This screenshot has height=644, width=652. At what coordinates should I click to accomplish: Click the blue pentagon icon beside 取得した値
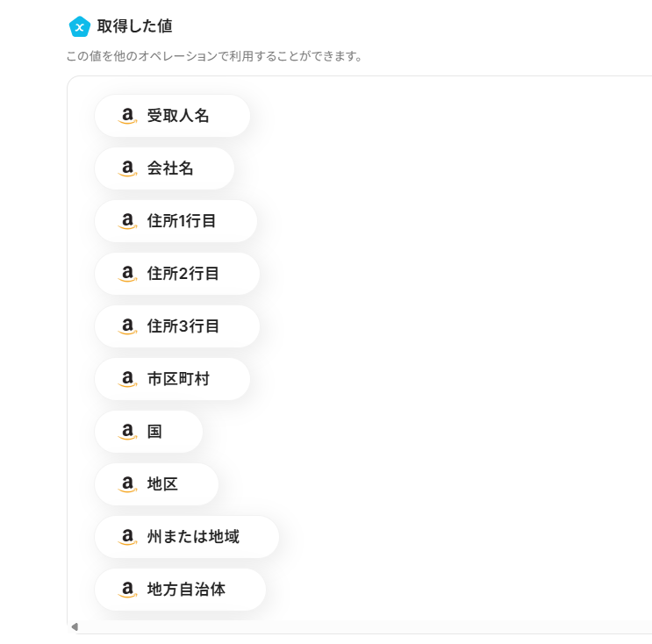point(80,27)
